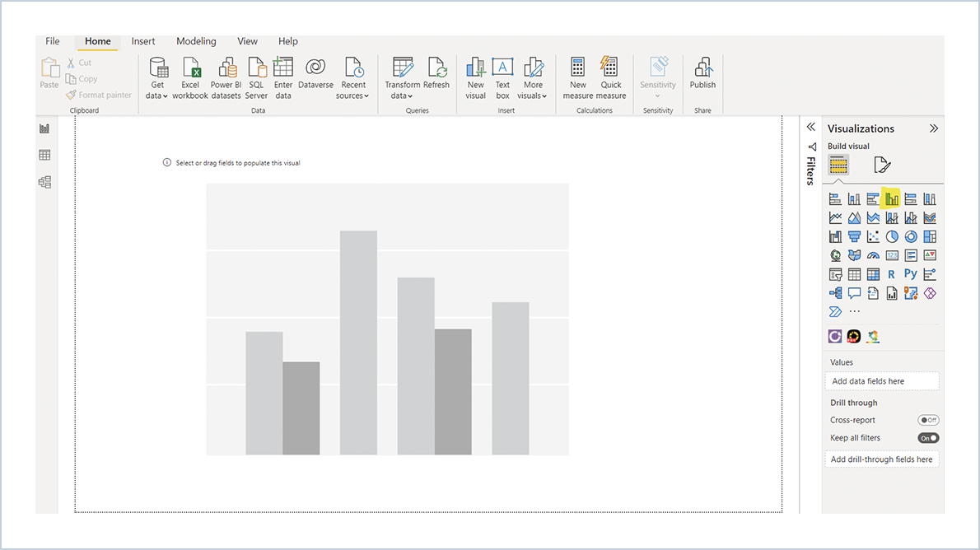Select the stacked bar chart visual
980x550 pixels.
pos(834,198)
